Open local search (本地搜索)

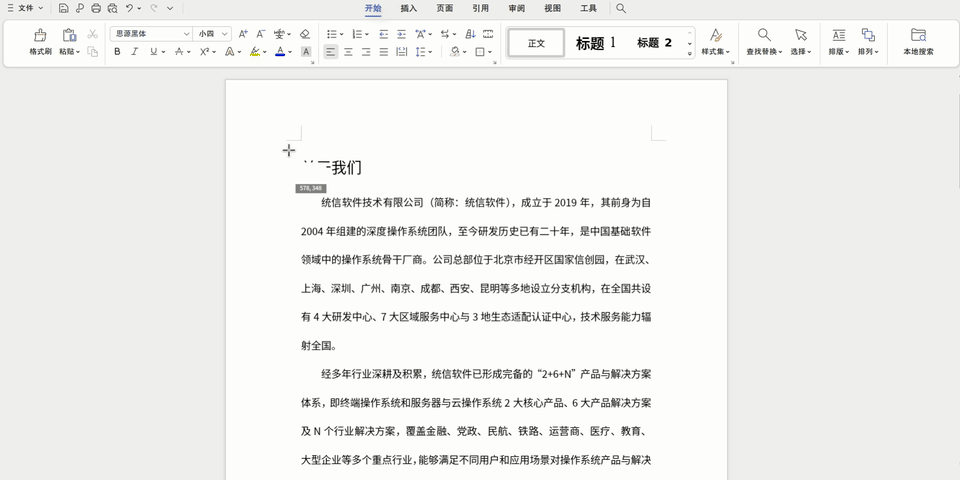point(918,42)
